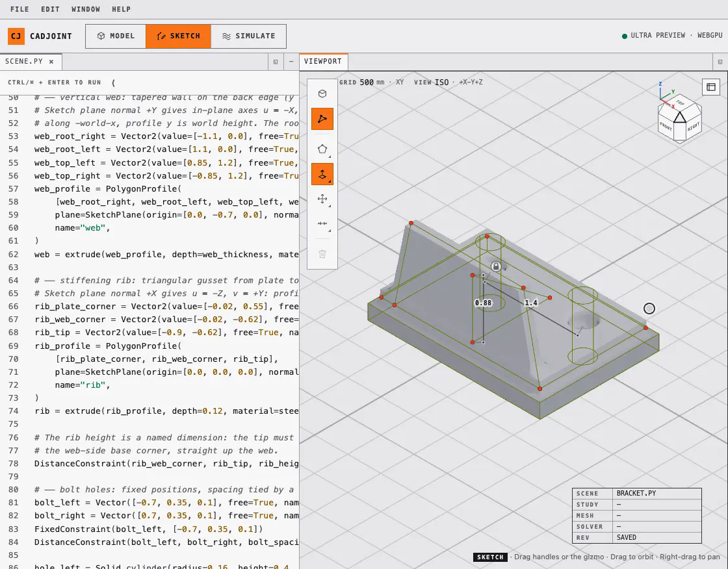728x569 pixels.
Task: Toggle the sketch vertex triangle tool
Action: [322, 119]
